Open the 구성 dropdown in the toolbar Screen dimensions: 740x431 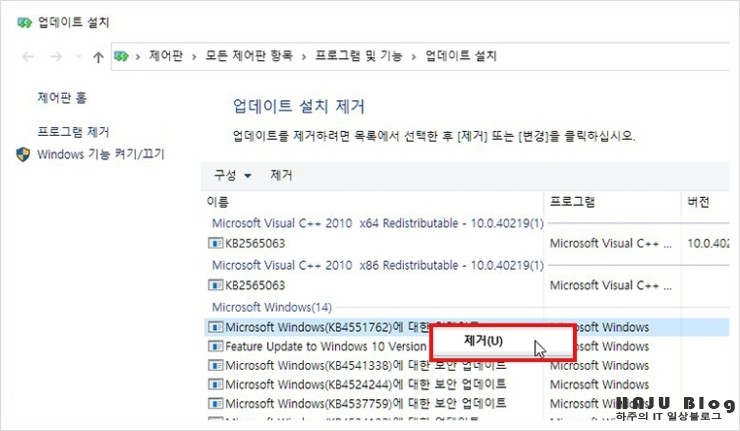click(x=233, y=176)
